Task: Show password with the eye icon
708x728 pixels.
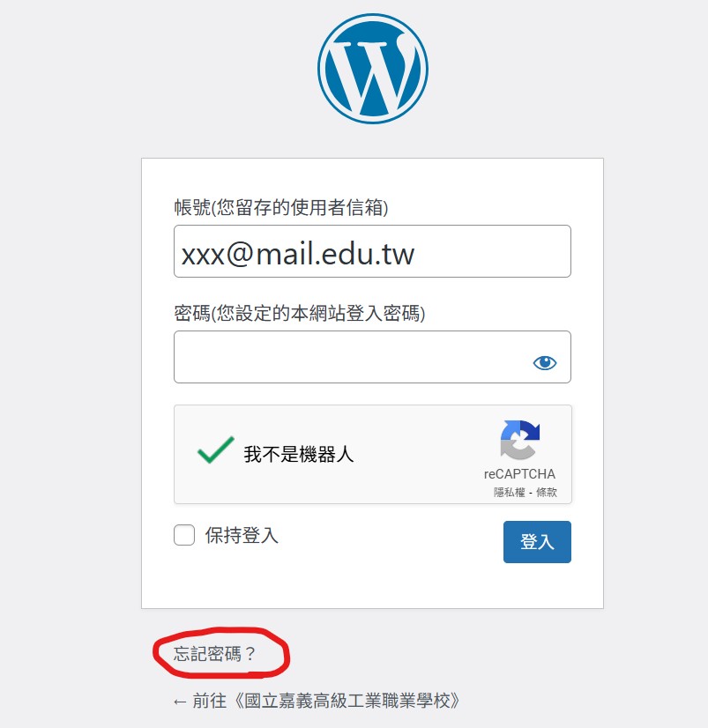Action: click(x=545, y=362)
